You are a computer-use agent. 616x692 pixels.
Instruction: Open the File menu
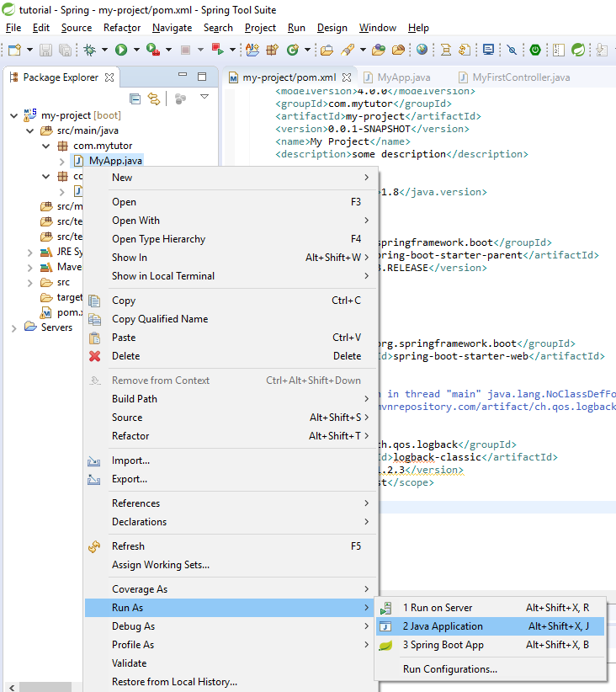(x=13, y=28)
